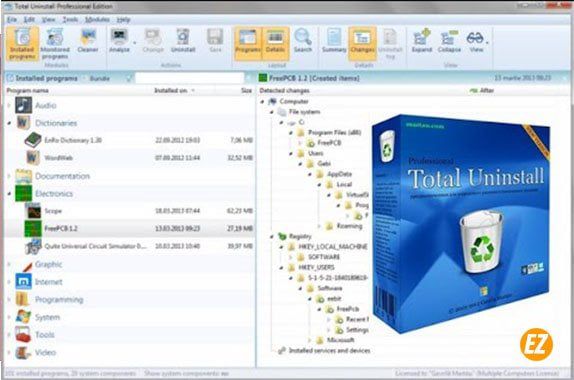Click Expand in the View group
The image size is (574, 380).
(422, 41)
